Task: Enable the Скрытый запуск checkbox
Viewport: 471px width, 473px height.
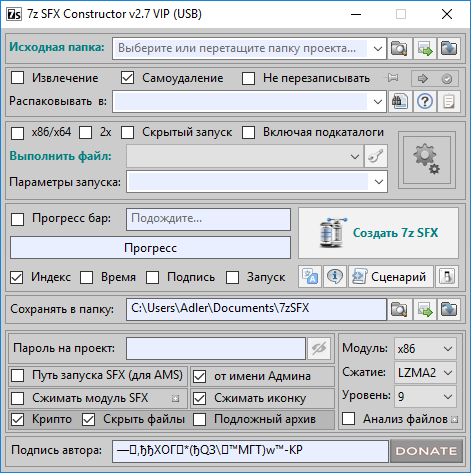Action: 127,133
